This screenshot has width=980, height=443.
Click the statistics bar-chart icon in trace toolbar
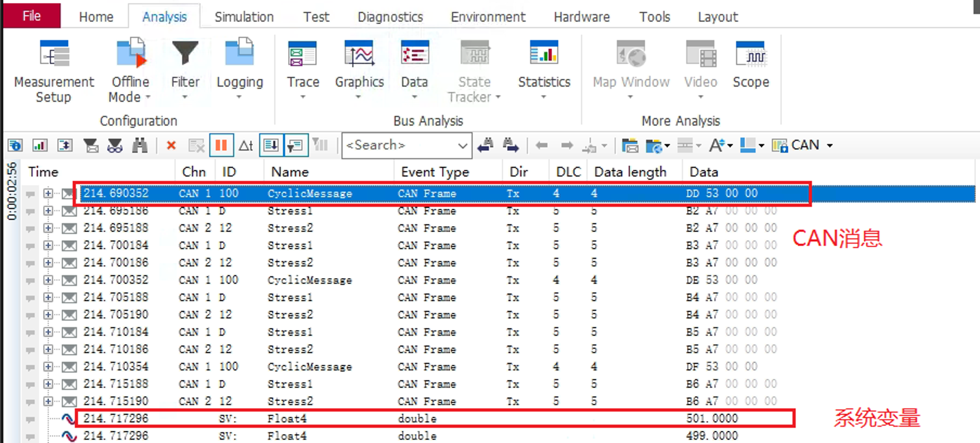[40, 145]
